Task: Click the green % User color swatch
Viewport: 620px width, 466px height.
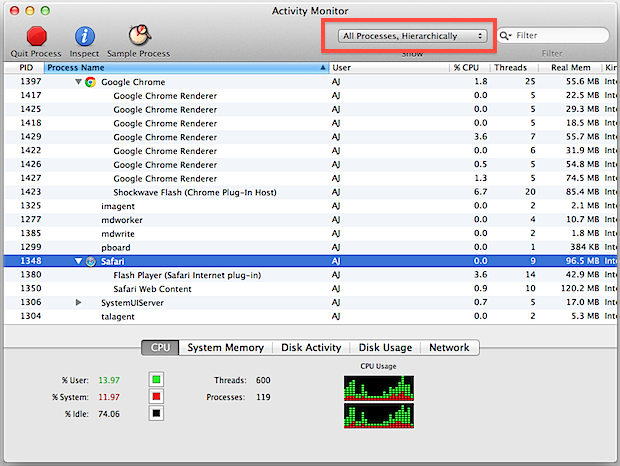Action: [x=156, y=379]
